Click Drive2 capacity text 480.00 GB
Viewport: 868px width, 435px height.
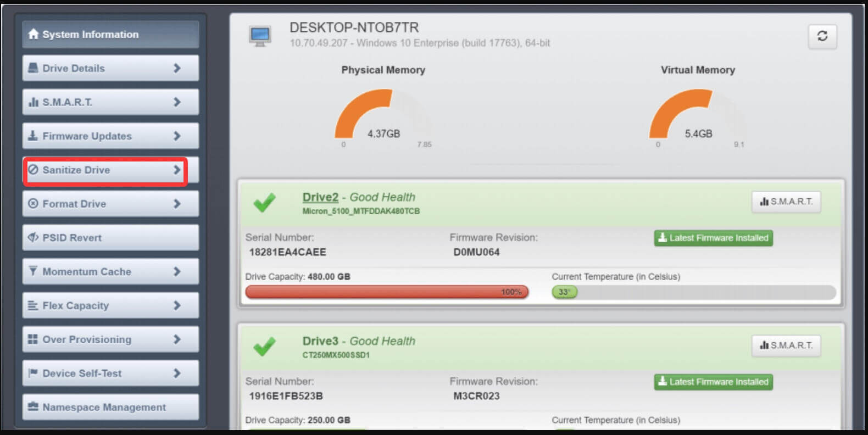pyautogui.click(x=329, y=277)
